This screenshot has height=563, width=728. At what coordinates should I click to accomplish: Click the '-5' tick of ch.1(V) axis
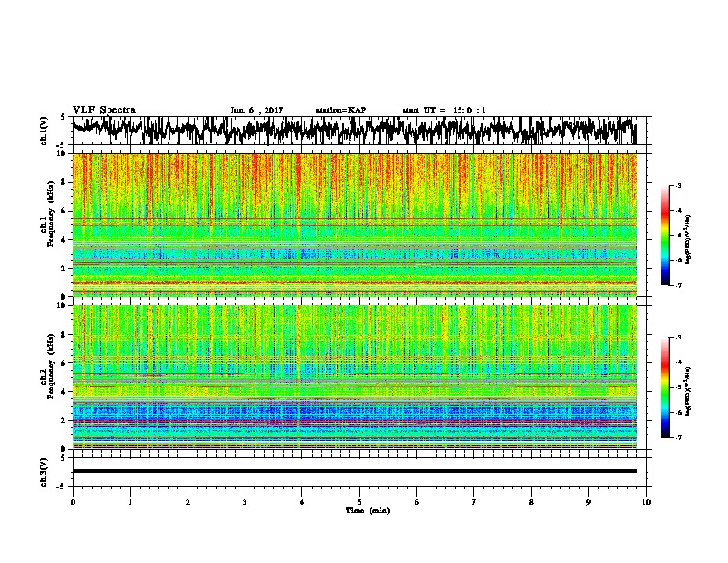pyautogui.click(x=62, y=145)
